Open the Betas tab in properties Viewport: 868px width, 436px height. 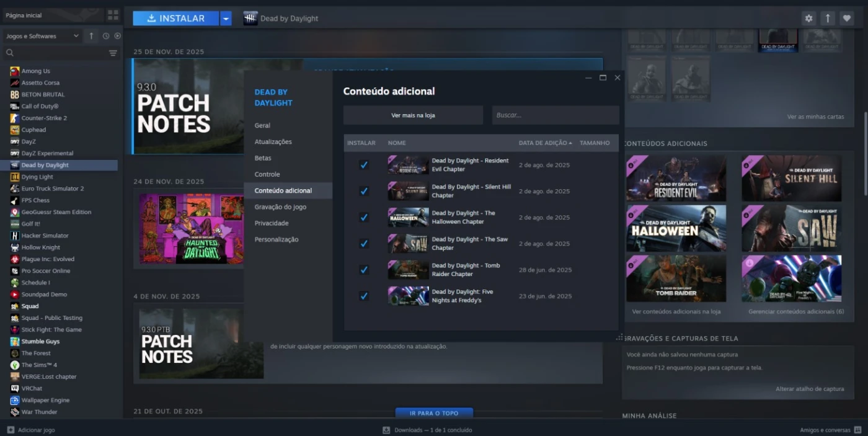coord(263,158)
